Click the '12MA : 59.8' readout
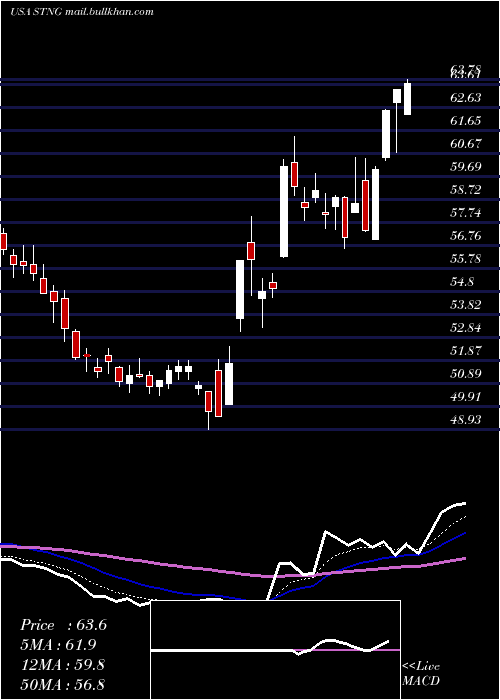This screenshot has width=500, height=700. [62, 665]
